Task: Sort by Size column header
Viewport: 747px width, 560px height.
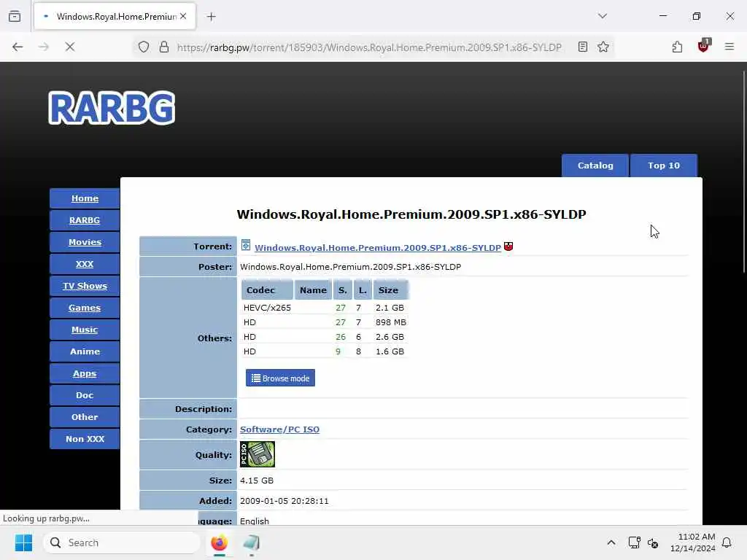Action: tap(391, 290)
